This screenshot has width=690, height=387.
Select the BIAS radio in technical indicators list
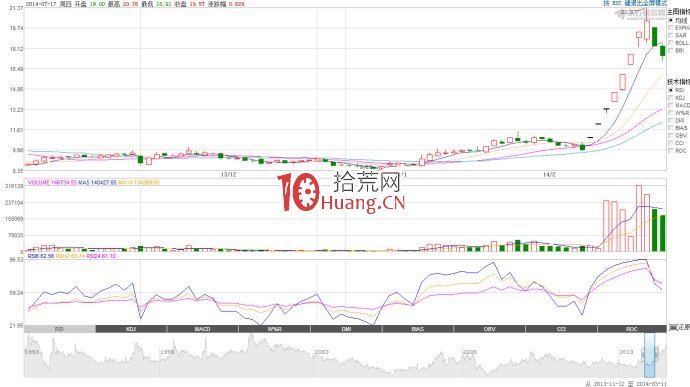pos(671,128)
